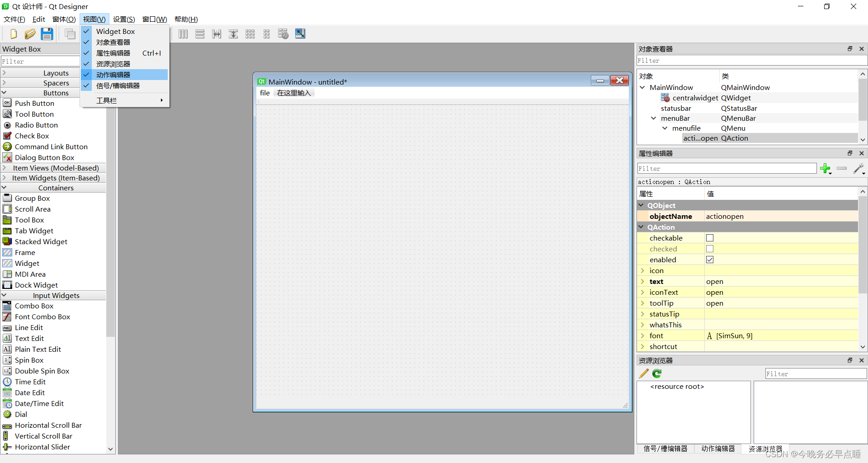Collapse the Containers category

pyautogui.click(x=4, y=187)
